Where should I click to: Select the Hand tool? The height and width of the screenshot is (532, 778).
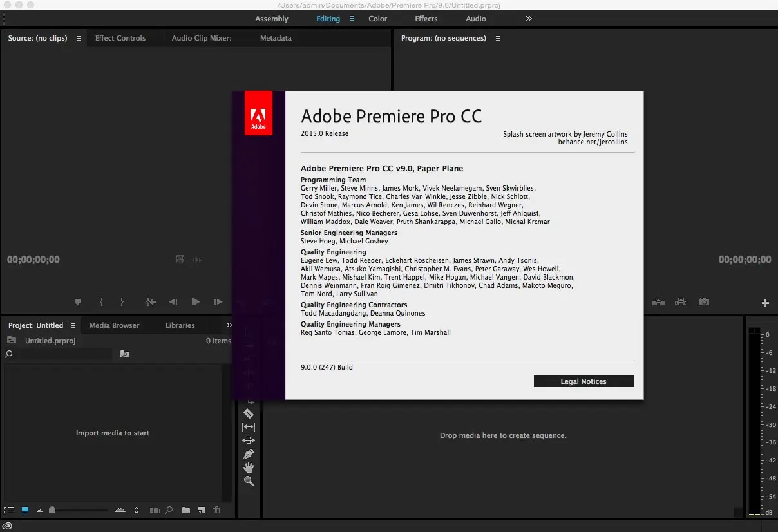click(249, 468)
